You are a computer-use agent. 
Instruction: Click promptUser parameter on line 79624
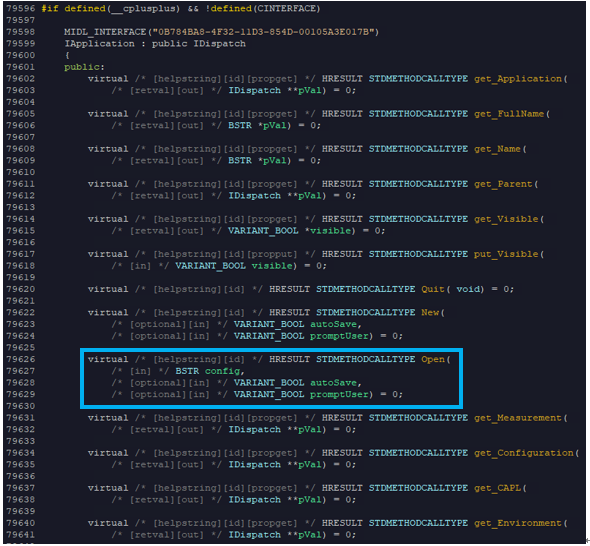(339, 336)
